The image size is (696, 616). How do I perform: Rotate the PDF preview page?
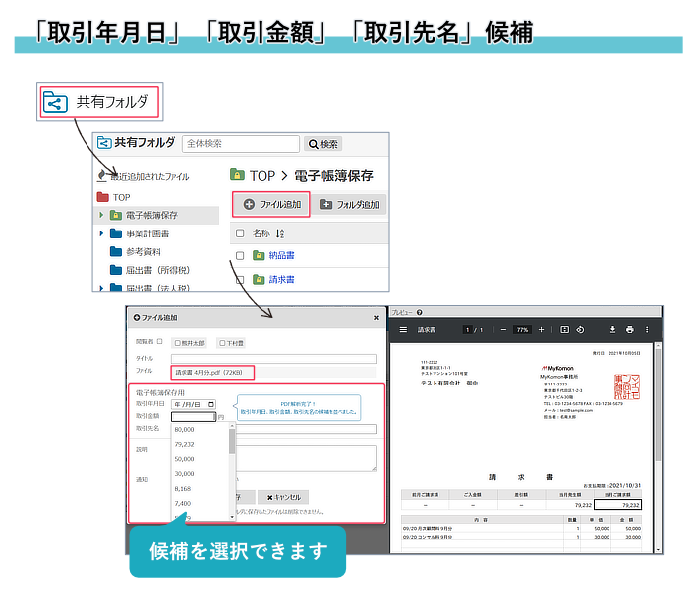580,329
